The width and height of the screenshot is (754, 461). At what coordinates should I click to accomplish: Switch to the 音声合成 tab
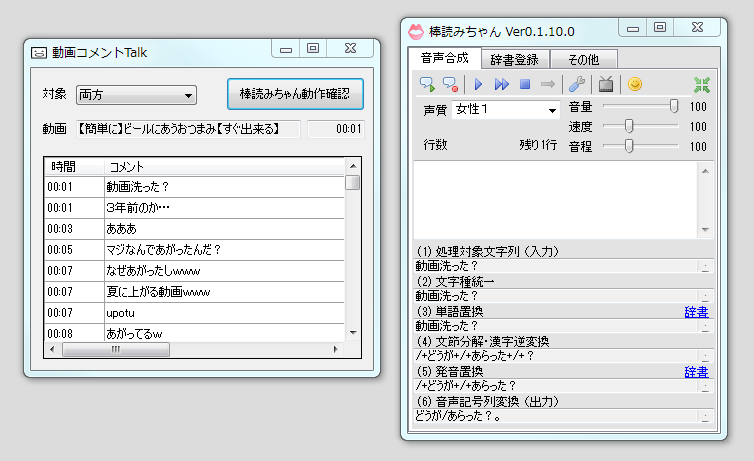click(x=445, y=59)
